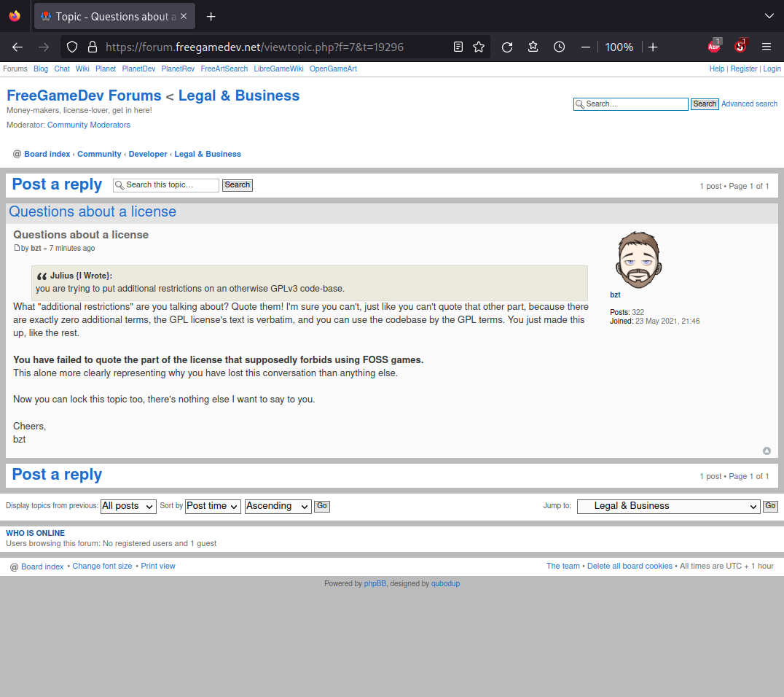
Task: Open the browser history clock icon
Action: tap(559, 47)
